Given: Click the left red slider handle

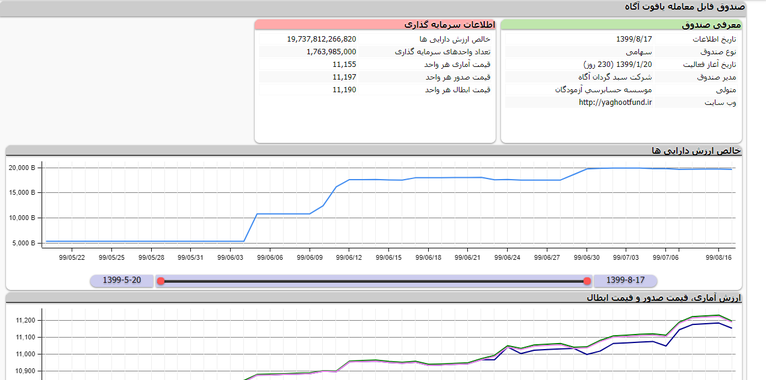Looking at the screenshot, I should tap(161, 281).
